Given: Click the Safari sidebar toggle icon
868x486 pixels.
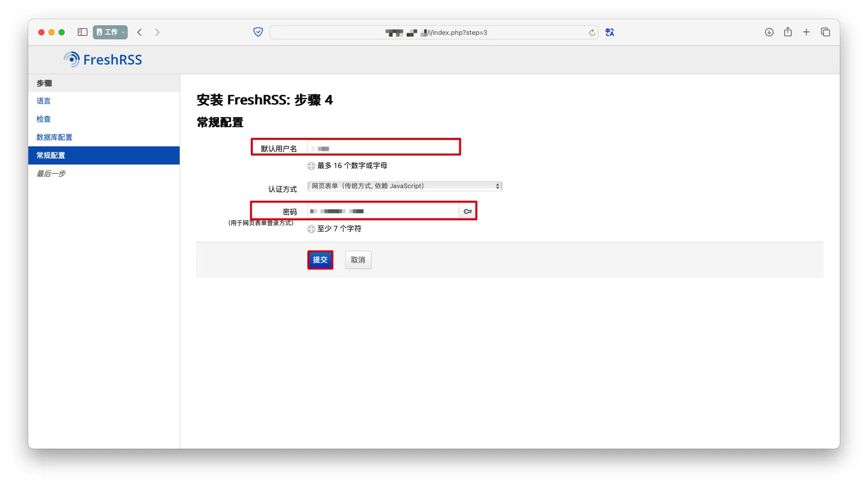Looking at the screenshot, I should 82,32.
